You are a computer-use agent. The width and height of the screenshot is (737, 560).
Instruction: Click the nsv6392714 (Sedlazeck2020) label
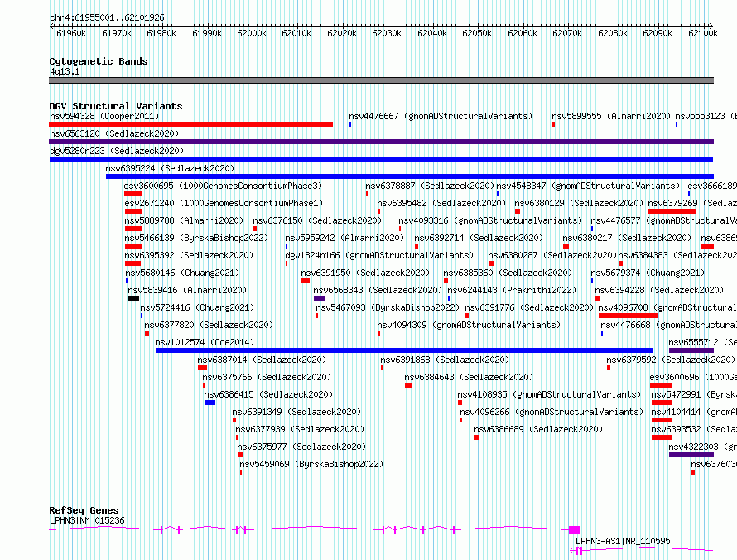[479, 238]
